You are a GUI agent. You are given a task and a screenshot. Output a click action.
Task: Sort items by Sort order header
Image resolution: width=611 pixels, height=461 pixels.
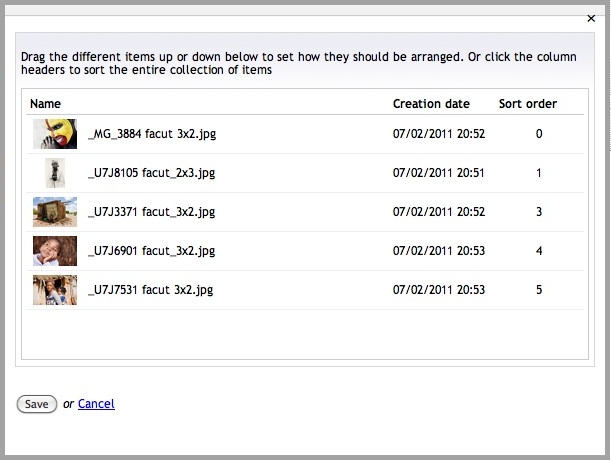click(528, 104)
